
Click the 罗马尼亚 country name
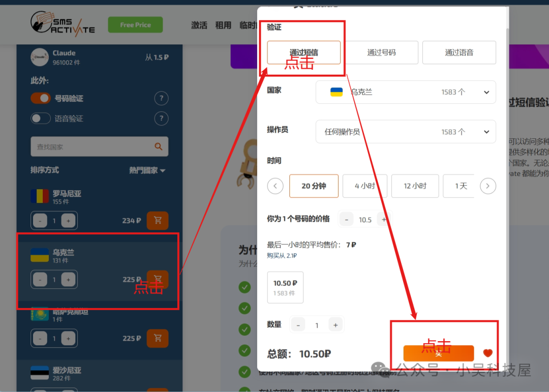(x=67, y=193)
